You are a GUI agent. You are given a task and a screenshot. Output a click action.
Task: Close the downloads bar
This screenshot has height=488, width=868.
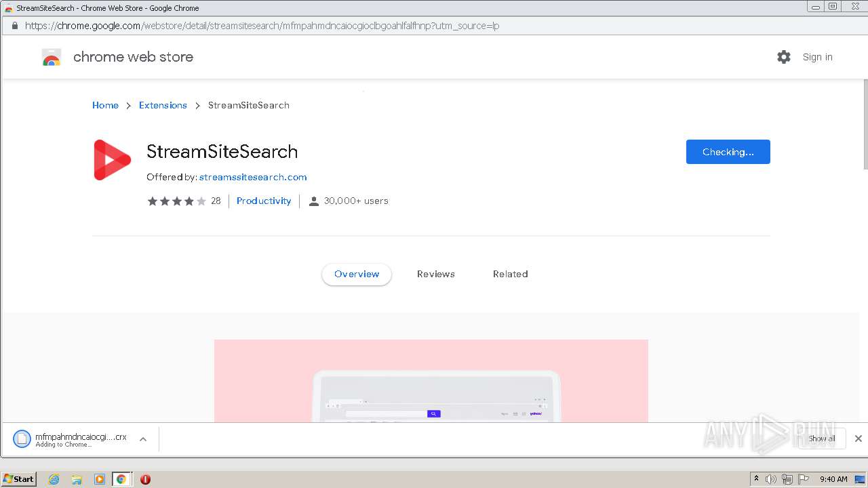tap(859, 439)
